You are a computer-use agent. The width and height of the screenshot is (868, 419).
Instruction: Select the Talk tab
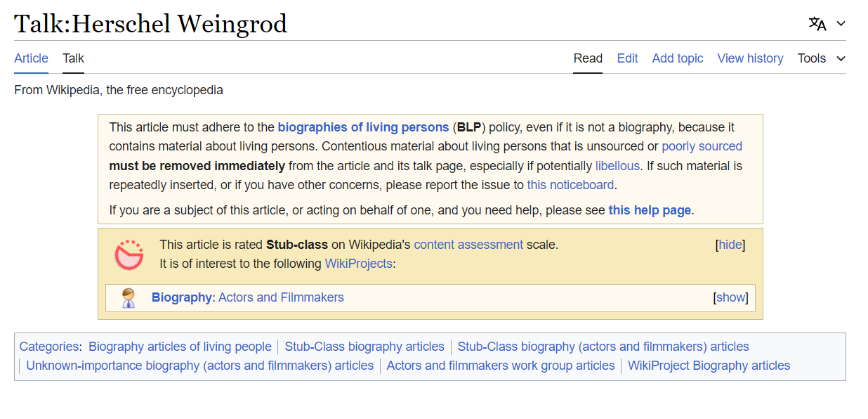coord(73,58)
